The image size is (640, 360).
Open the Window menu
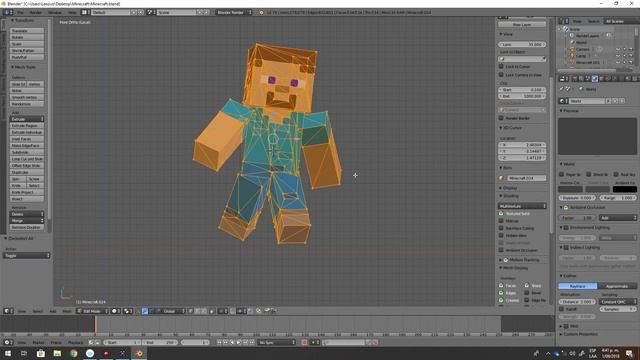coord(55,13)
